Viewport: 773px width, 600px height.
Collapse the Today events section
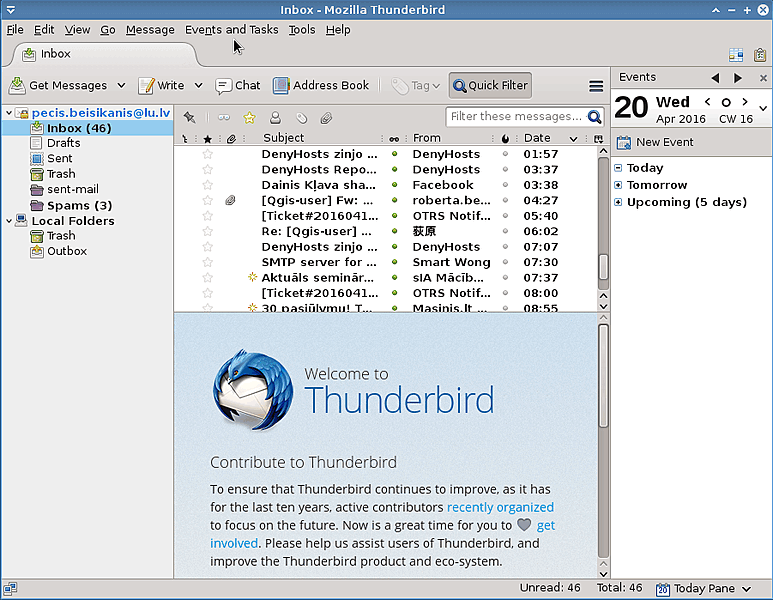(618, 168)
